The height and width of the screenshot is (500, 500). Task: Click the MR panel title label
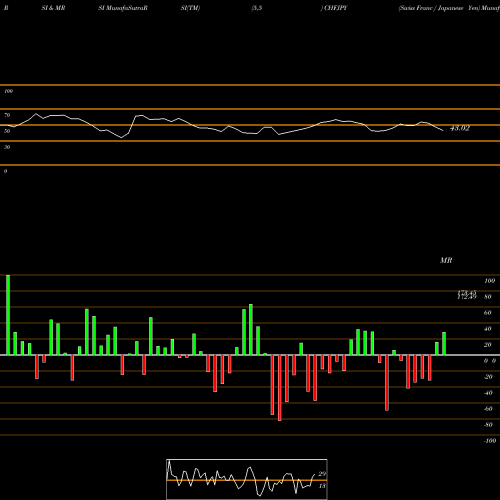446,260
